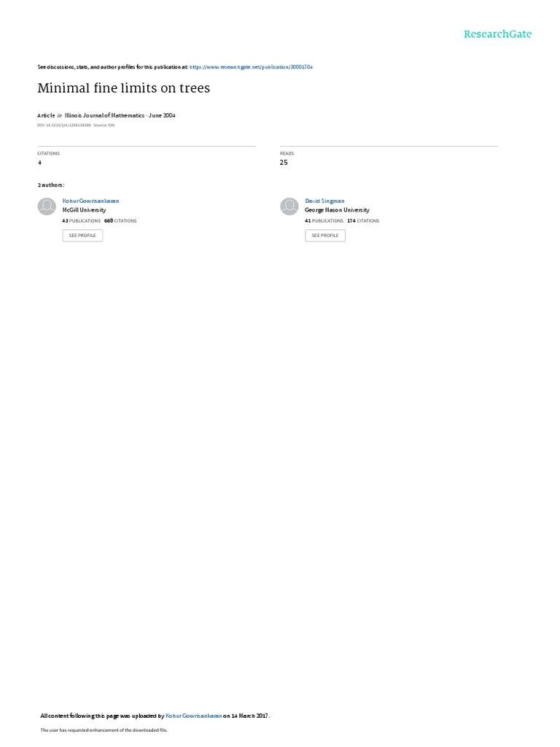The height and width of the screenshot is (747, 560).
Task: Click the ResearchGate logo
Action: tap(497, 34)
